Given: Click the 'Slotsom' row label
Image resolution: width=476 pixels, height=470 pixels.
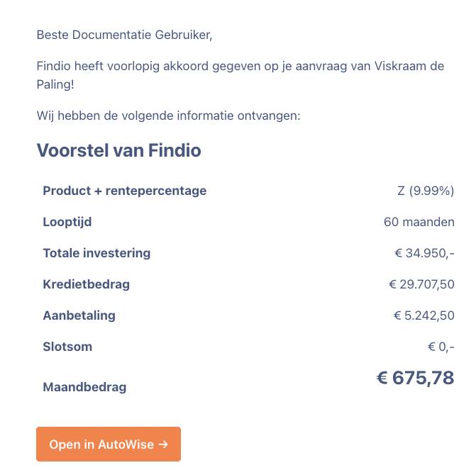Looking at the screenshot, I should [x=67, y=347].
